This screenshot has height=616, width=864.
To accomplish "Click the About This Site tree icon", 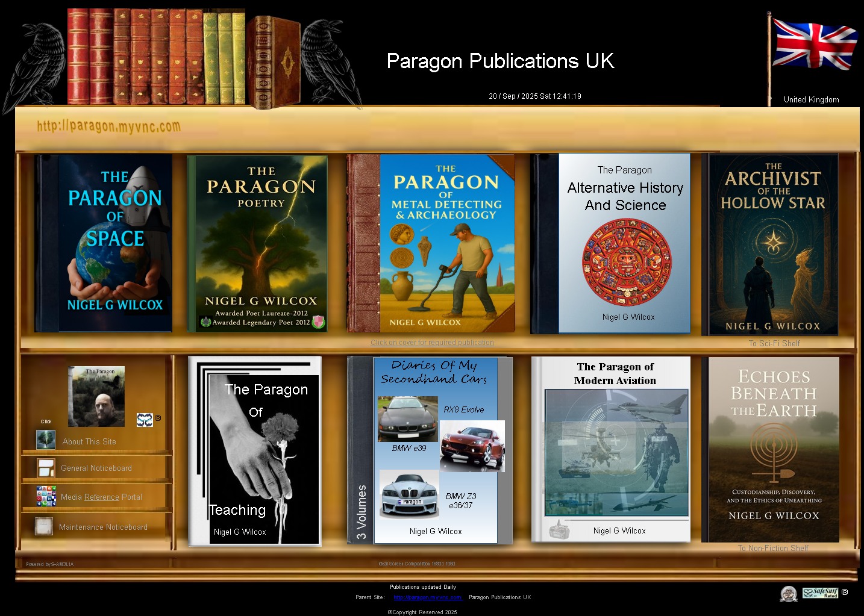I will point(46,440).
